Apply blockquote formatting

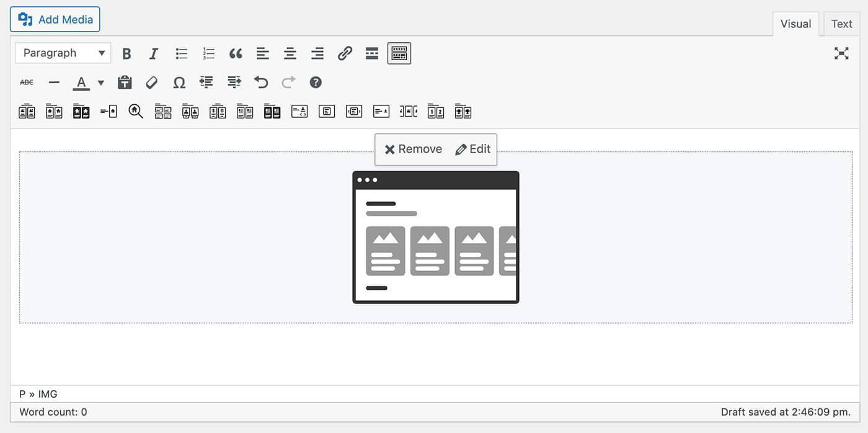(236, 54)
